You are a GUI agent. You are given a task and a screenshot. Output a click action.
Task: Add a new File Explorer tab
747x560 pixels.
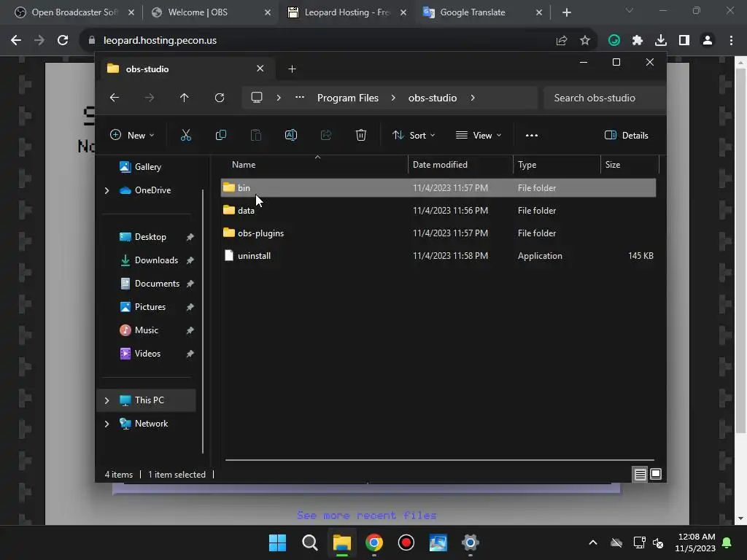292,69
